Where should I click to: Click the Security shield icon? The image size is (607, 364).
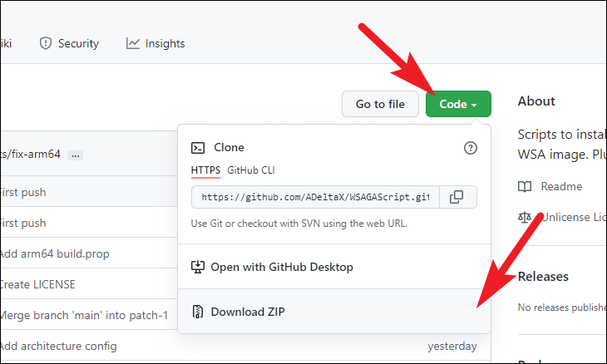coord(46,43)
